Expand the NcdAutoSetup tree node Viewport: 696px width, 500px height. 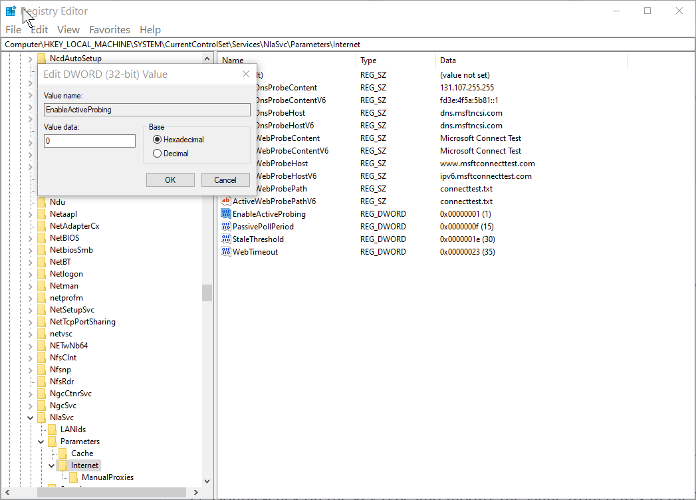point(30,59)
